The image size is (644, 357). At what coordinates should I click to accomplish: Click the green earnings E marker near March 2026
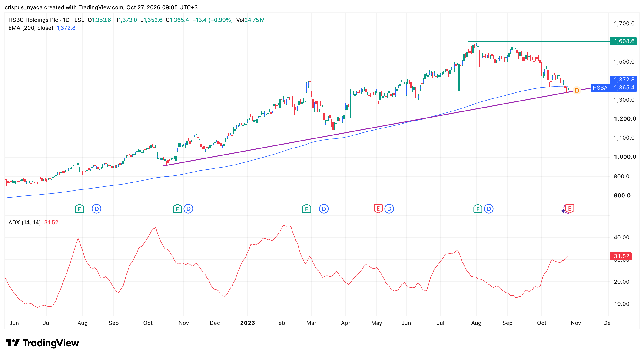point(307,209)
